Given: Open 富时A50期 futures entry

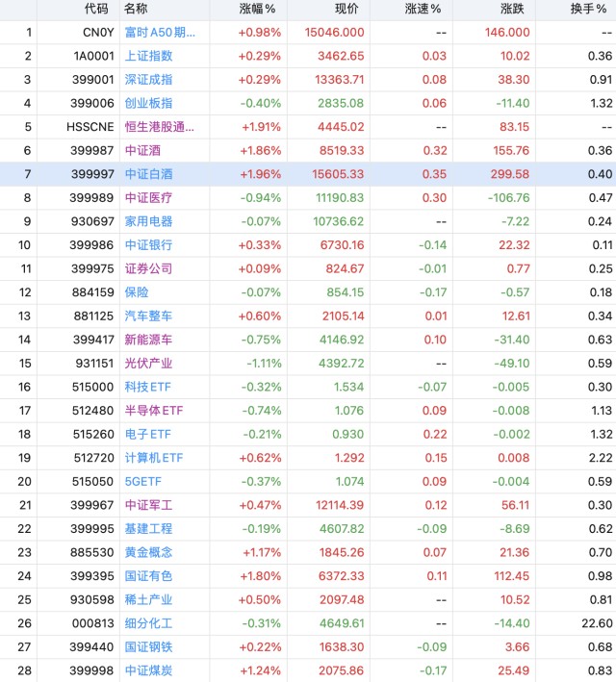Looking at the screenshot, I should click(x=160, y=33).
